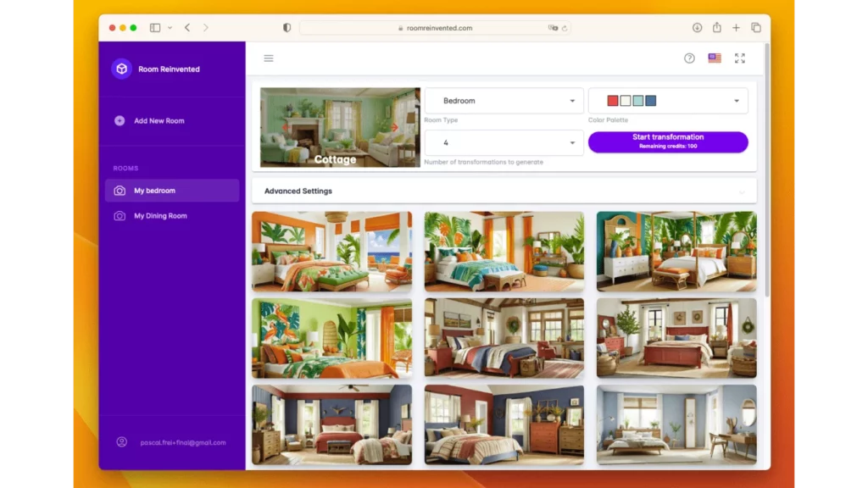This screenshot has height=488, width=868.
Task: Open the help question mark icon
Action: coord(689,58)
